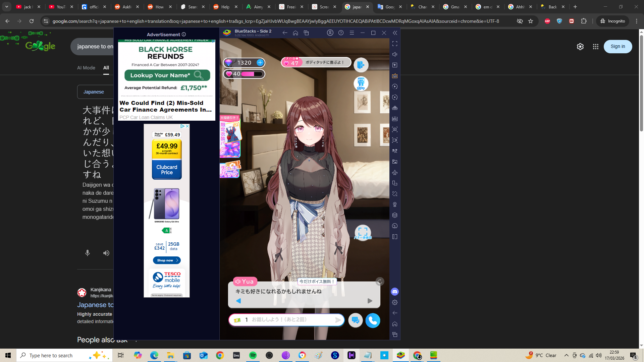Screen dimensions: 644x362
Task: Click the blue exit door icon in game
Action: 361,65
